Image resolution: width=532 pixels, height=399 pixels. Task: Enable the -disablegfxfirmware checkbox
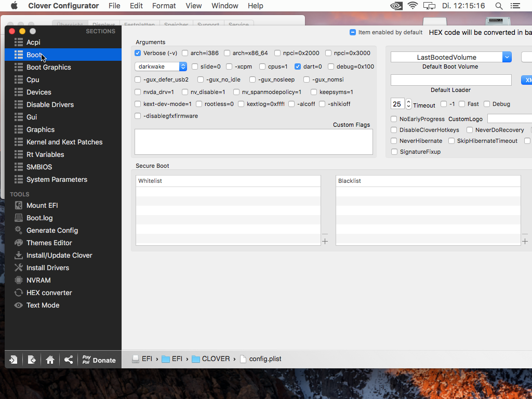[138, 116]
